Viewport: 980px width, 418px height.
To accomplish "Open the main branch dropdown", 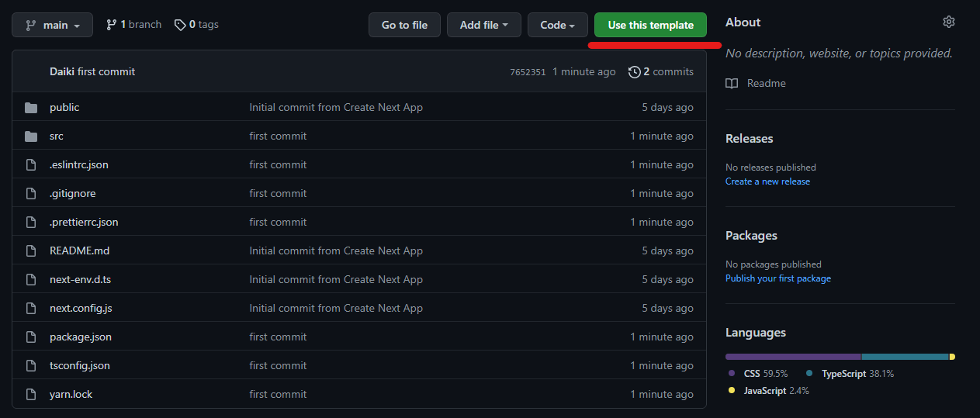I will click(52, 25).
